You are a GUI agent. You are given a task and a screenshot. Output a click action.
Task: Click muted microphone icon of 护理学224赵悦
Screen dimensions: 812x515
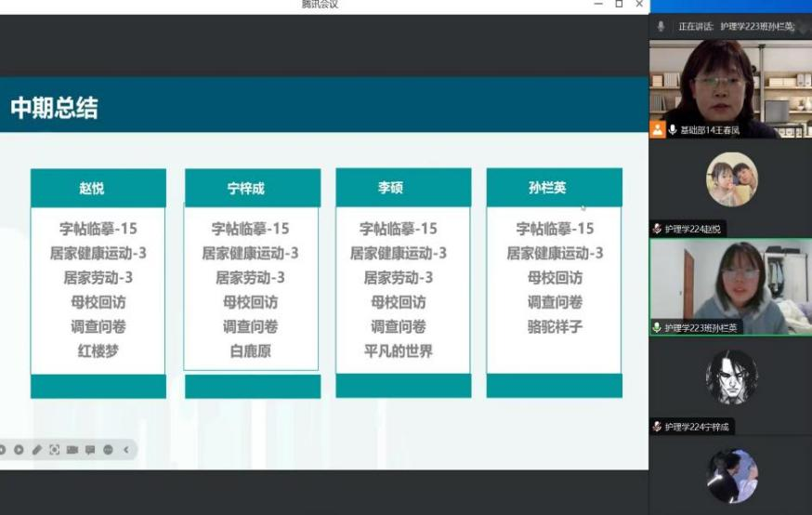[x=657, y=229]
